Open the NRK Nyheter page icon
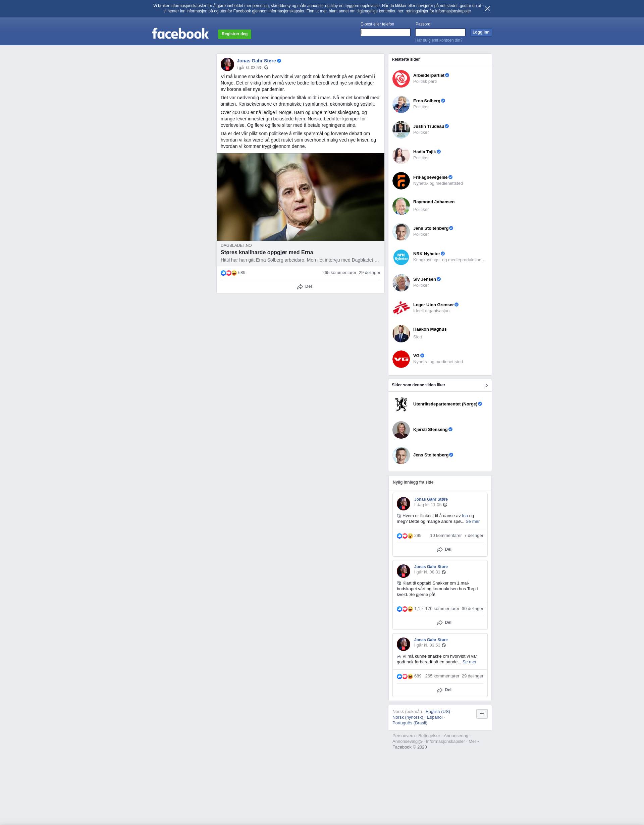Viewport: 644px width, 825px height. tap(401, 257)
